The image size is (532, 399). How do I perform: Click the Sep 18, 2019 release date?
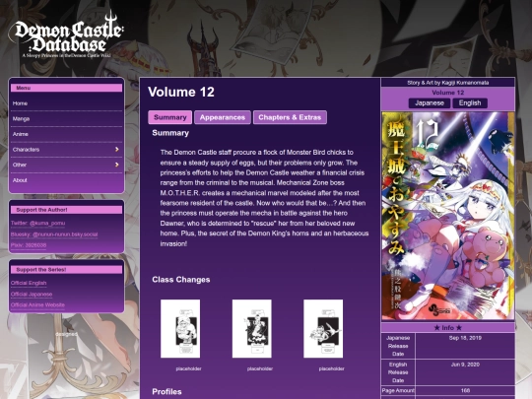tap(465, 338)
